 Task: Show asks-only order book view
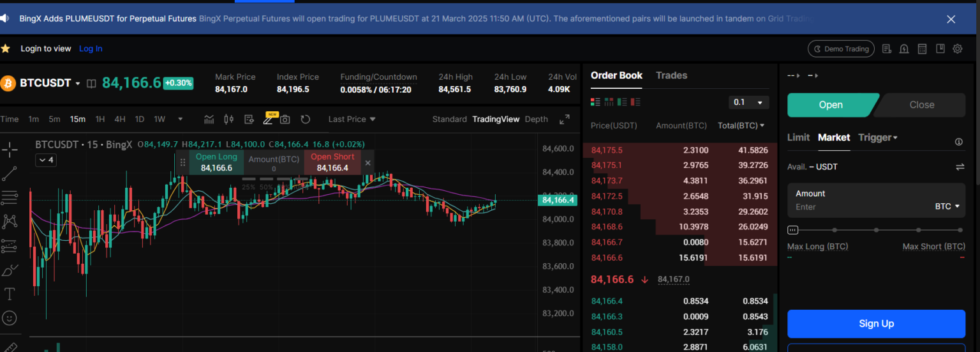[x=635, y=102]
